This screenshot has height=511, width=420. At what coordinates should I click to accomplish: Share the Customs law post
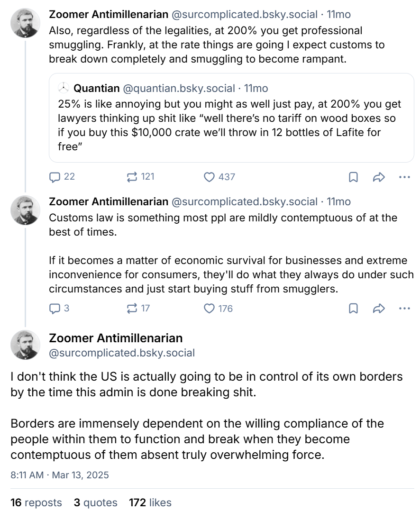click(378, 309)
